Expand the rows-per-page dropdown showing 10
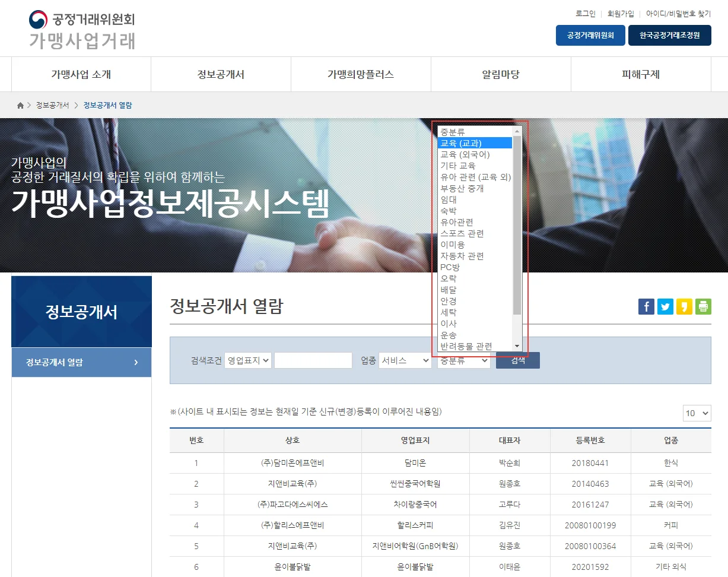The height and width of the screenshot is (577, 728). (x=697, y=413)
